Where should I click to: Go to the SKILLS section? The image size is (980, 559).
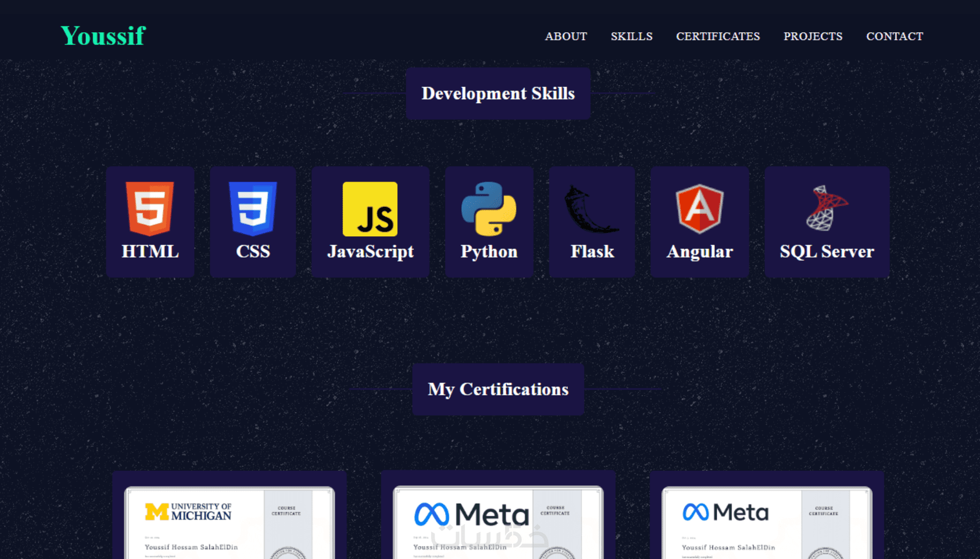632,36
